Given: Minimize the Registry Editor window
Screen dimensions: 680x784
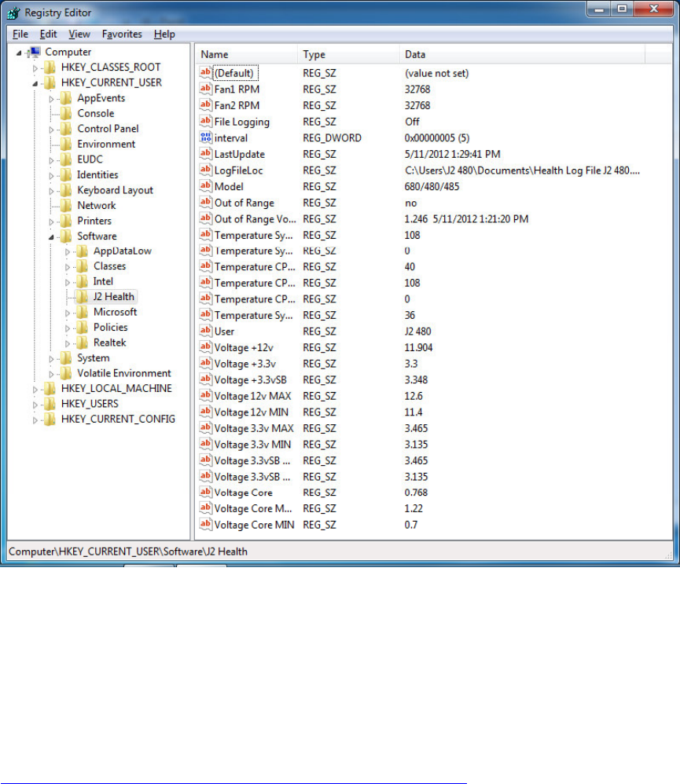Looking at the screenshot, I should point(598,9).
